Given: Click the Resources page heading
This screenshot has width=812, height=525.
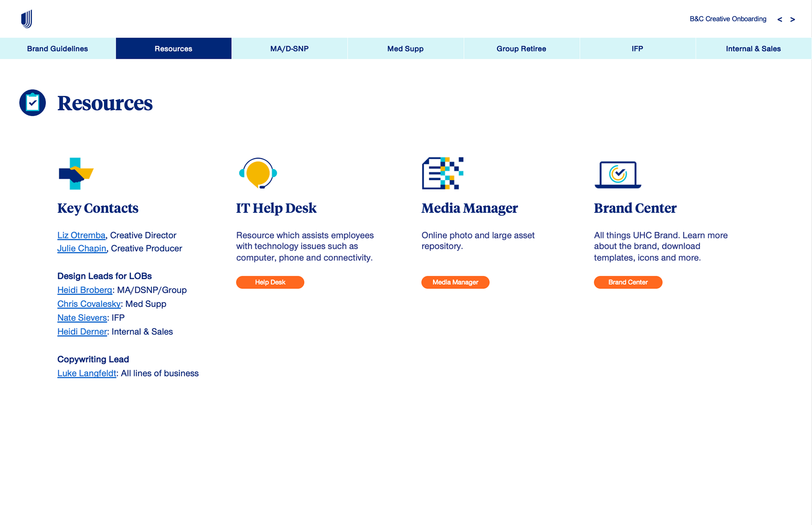Looking at the screenshot, I should point(105,103).
